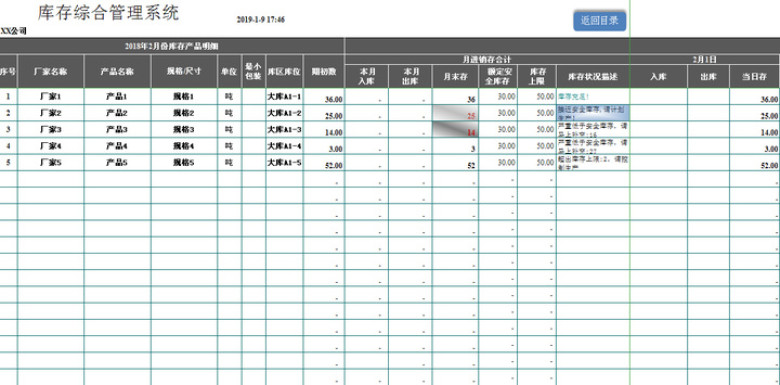Select the 期初数 column header
Image resolution: width=780 pixels, height=385 pixels.
(x=324, y=71)
